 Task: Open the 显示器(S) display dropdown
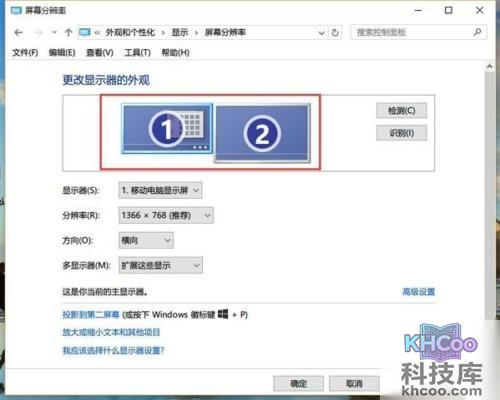(160, 190)
